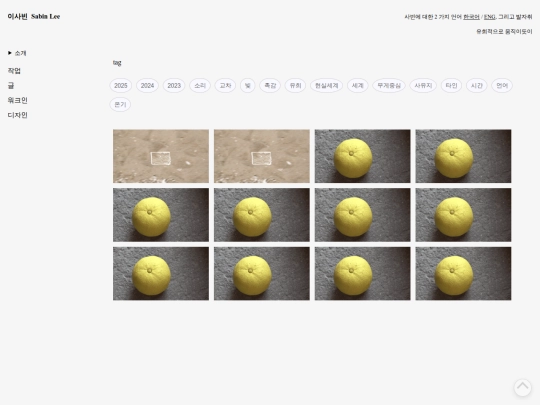540x405 pixels.
Task: Open the 작업 menu item
Action: point(14,71)
